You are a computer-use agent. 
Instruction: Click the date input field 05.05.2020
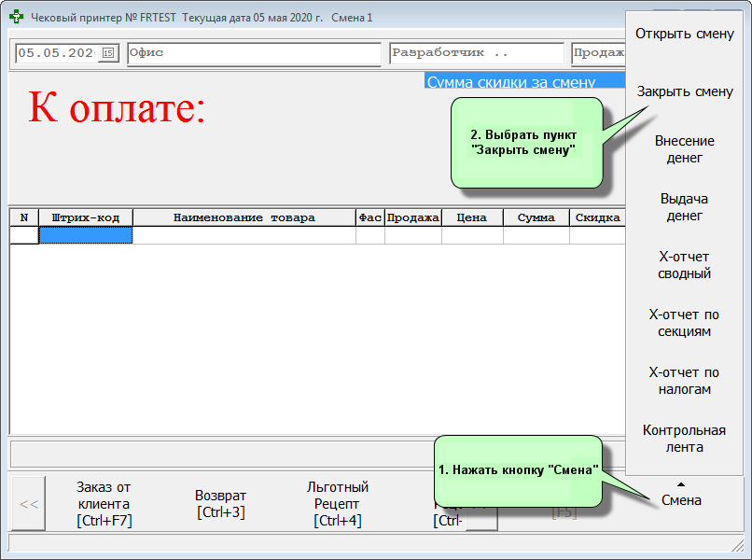point(57,53)
